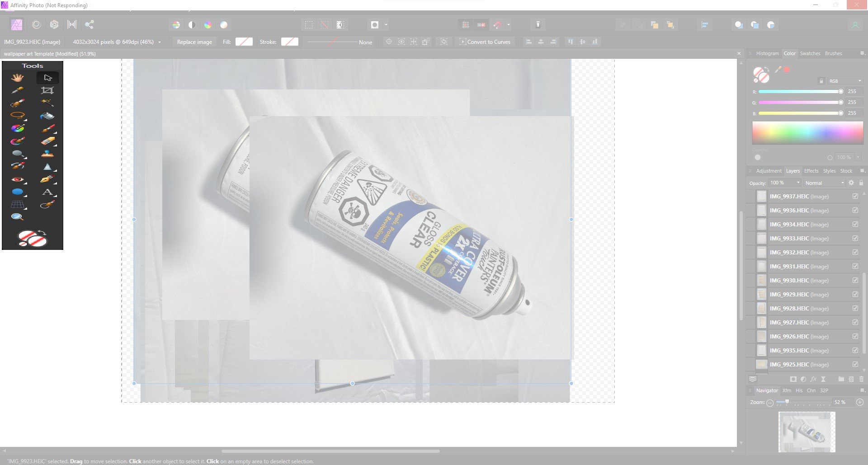Image resolution: width=868 pixels, height=465 pixels.
Task: Click the Stroke swatch in context toolbar
Action: point(290,42)
